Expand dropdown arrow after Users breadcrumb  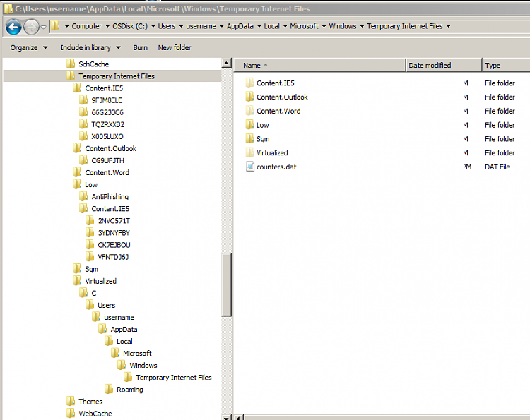click(x=181, y=26)
